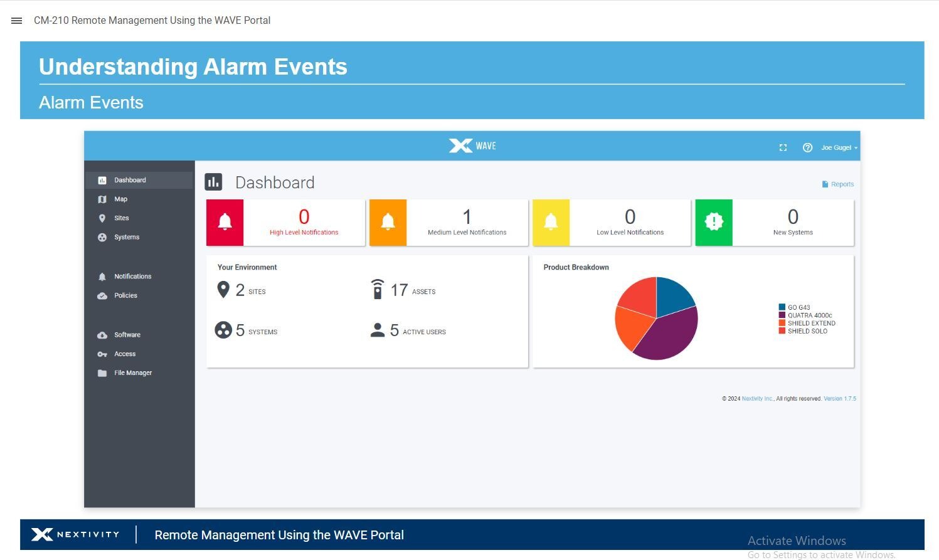Click the help question mark icon
The height and width of the screenshot is (560, 939).
(807, 148)
